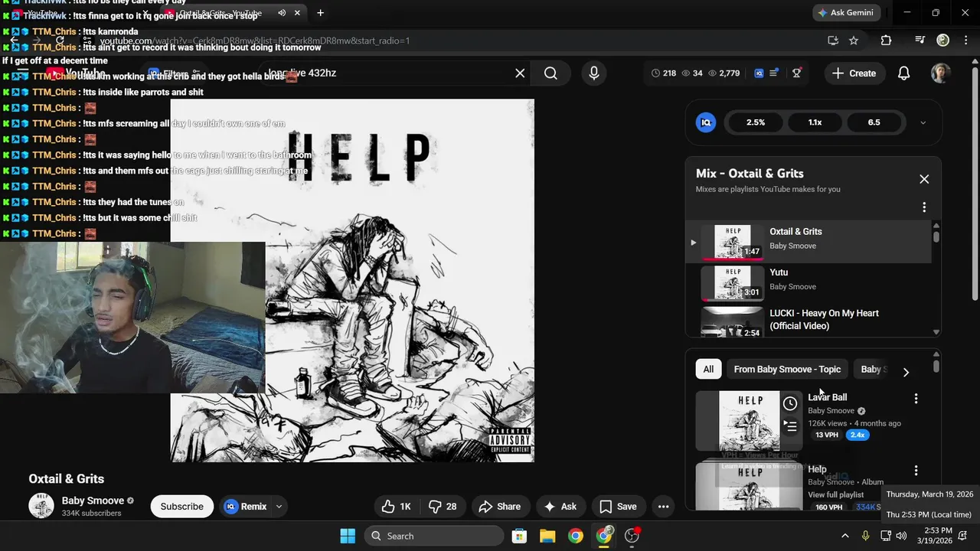Click the round vidIQ logo in score panel

tap(706, 122)
